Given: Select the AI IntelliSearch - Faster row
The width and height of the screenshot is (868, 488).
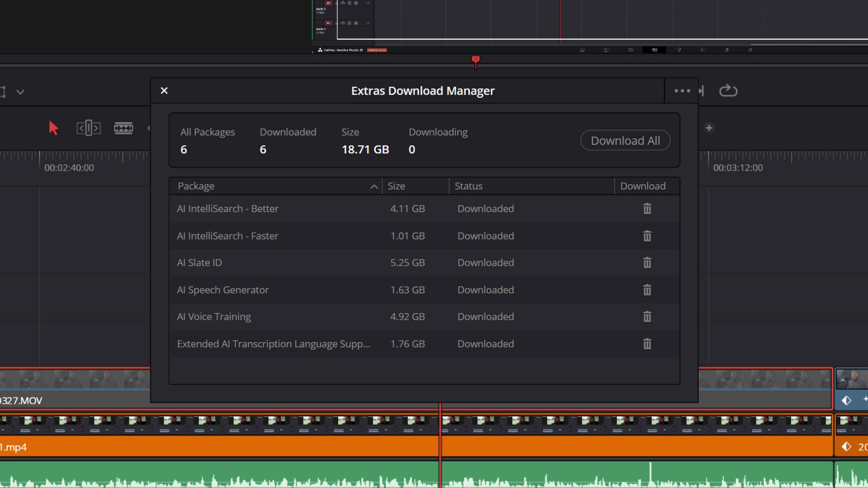Looking at the screenshot, I should 425,236.
